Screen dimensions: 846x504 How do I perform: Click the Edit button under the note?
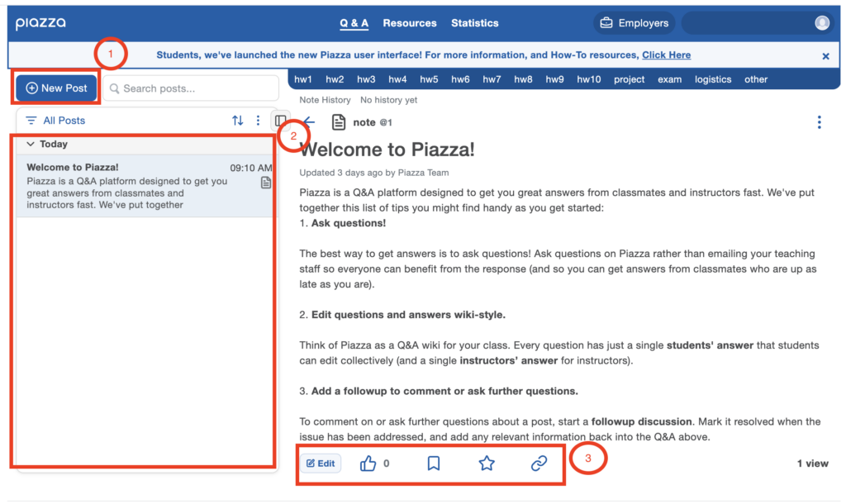pyautogui.click(x=321, y=464)
